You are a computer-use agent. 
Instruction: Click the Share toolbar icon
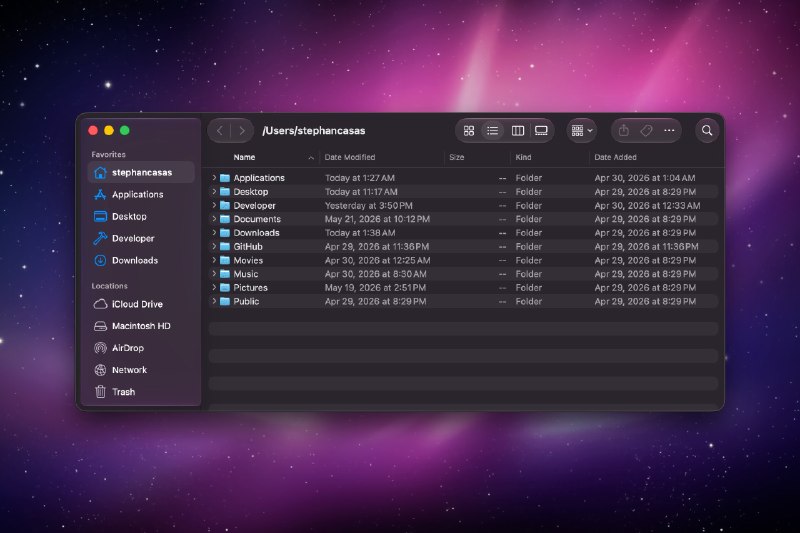point(623,131)
